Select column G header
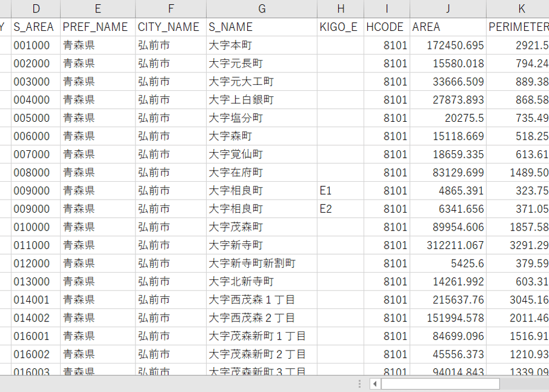The width and height of the screenshot is (549, 392). point(261,9)
